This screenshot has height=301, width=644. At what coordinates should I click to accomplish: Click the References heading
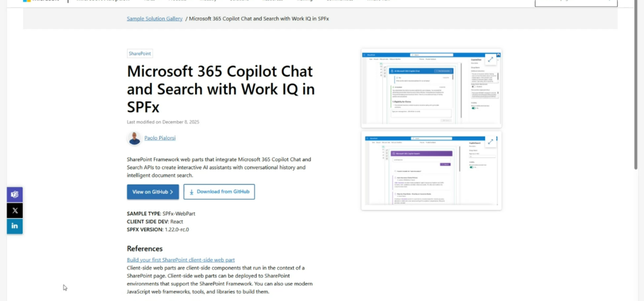point(145,249)
